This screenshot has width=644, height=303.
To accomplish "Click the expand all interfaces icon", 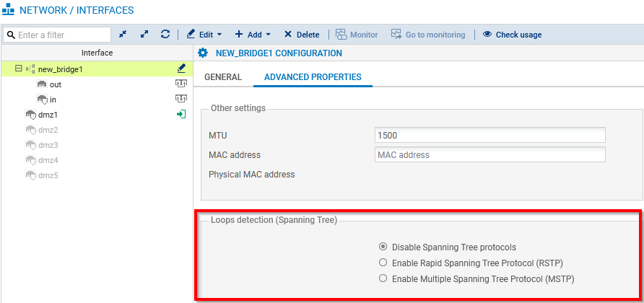I will pyautogui.click(x=144, y=34).
